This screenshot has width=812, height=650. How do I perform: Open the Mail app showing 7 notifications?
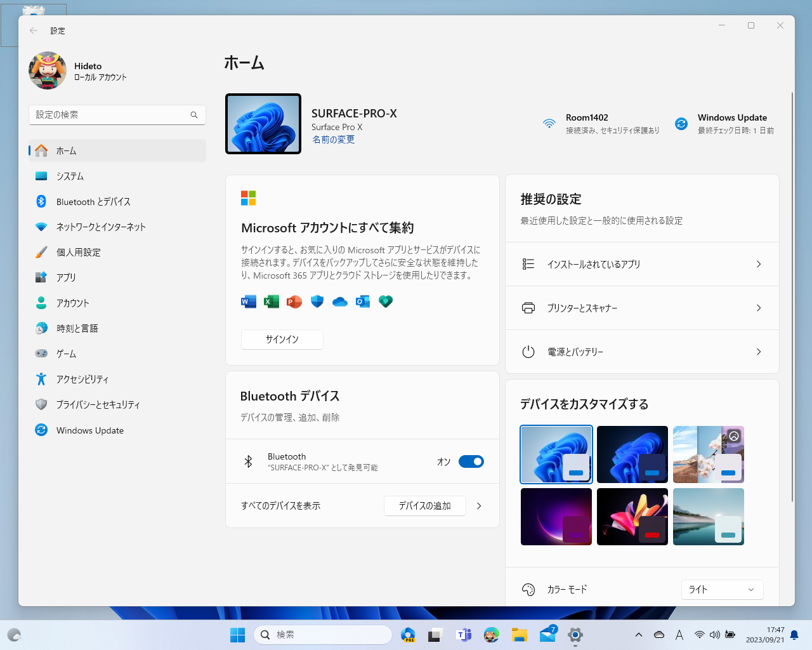coord(547,634)
